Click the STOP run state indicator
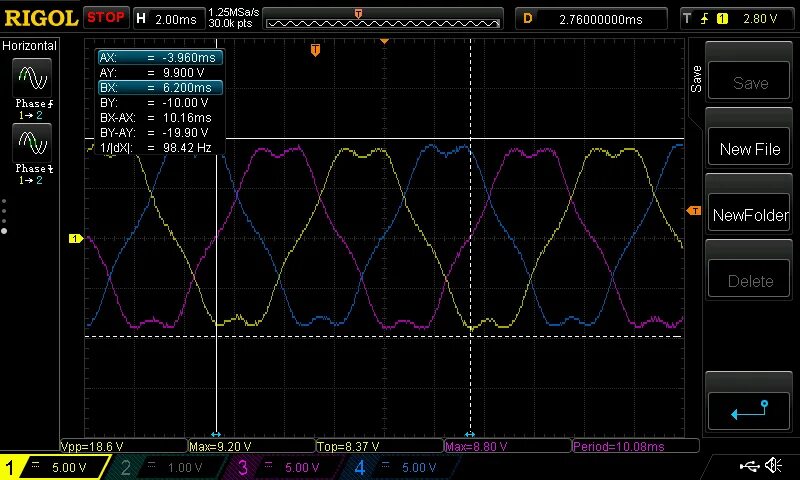The width and height of the screenshot is (800, 480). tap(106, 18)
